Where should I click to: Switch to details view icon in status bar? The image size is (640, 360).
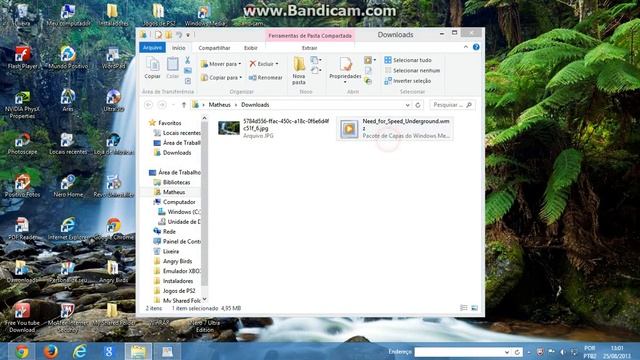pos(464,308)
